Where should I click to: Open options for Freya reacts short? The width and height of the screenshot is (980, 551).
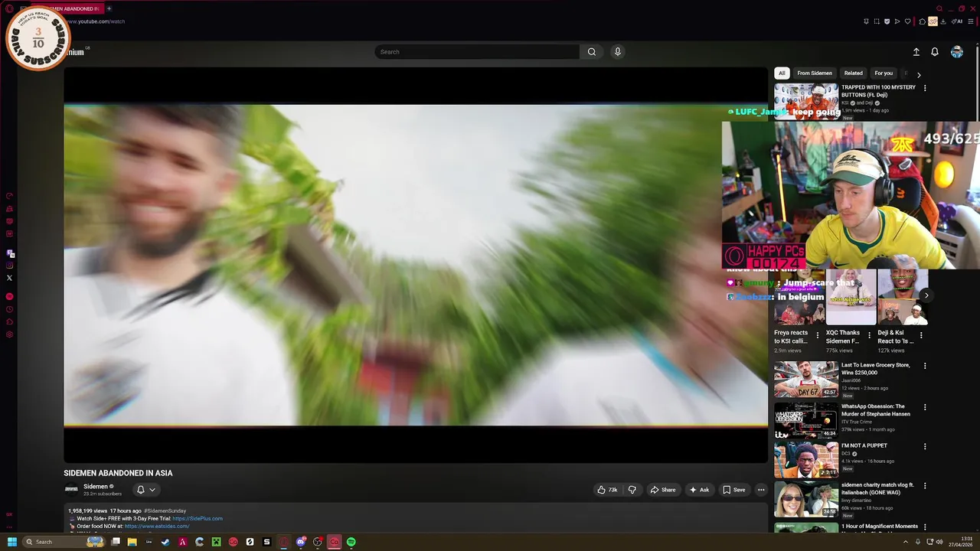click(818, 335)
